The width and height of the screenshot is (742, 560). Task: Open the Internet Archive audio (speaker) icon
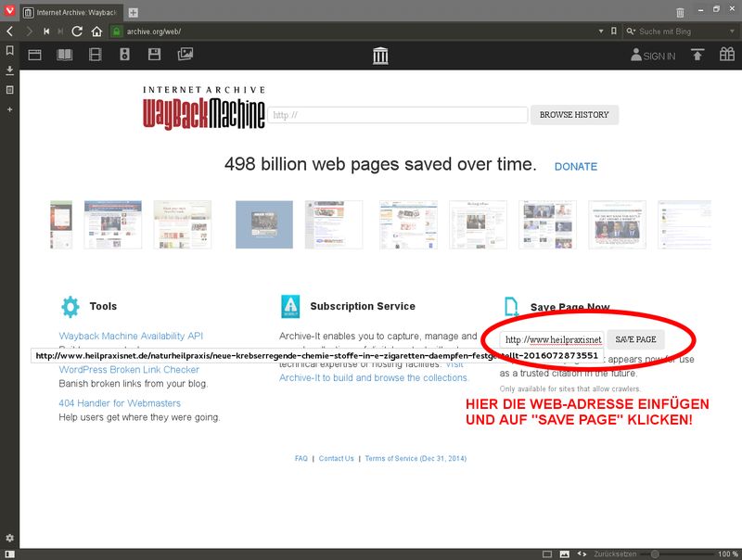pos(124,56)
